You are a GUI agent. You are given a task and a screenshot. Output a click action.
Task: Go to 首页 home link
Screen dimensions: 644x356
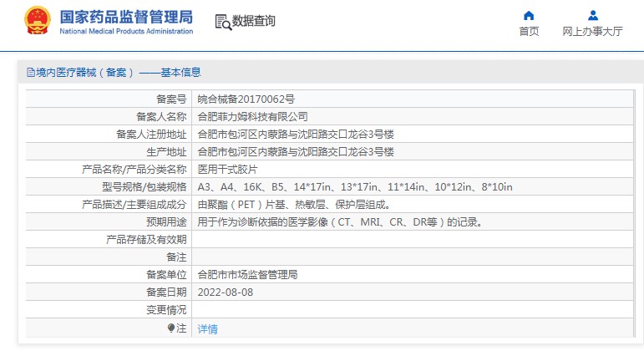(x=529, y=31)
